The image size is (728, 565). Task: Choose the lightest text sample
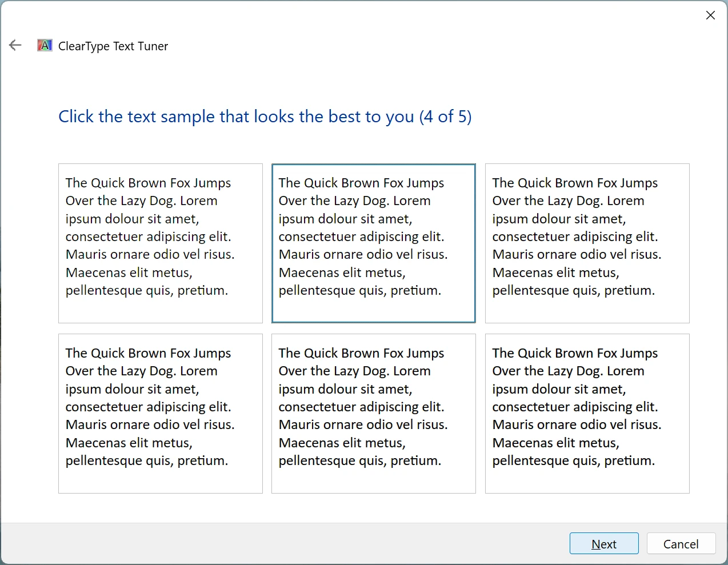(160, 243)
